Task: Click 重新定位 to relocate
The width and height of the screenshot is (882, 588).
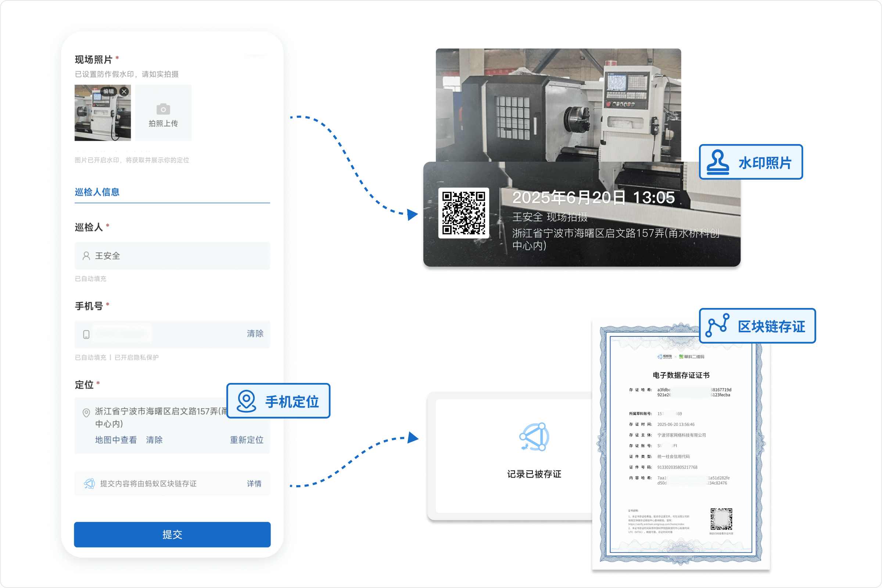Action: click(246, 440)
